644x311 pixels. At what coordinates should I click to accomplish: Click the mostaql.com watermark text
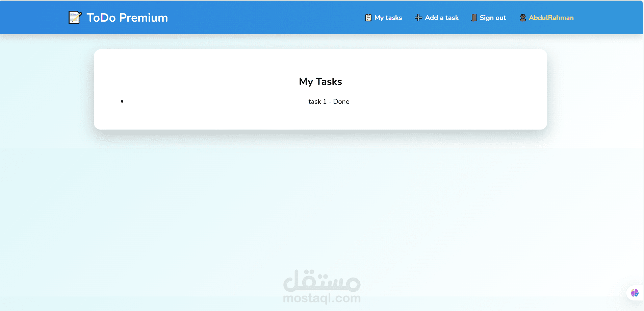coord(321,298)
